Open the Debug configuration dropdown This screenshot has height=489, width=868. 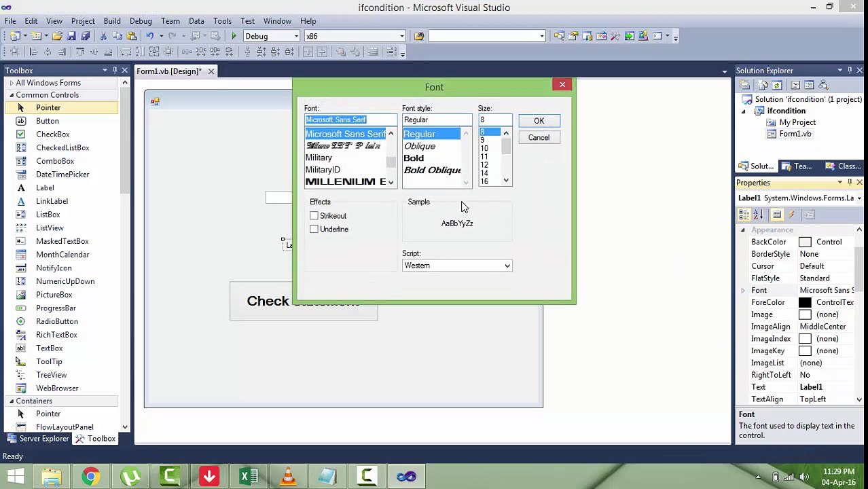tap(296, 36)
